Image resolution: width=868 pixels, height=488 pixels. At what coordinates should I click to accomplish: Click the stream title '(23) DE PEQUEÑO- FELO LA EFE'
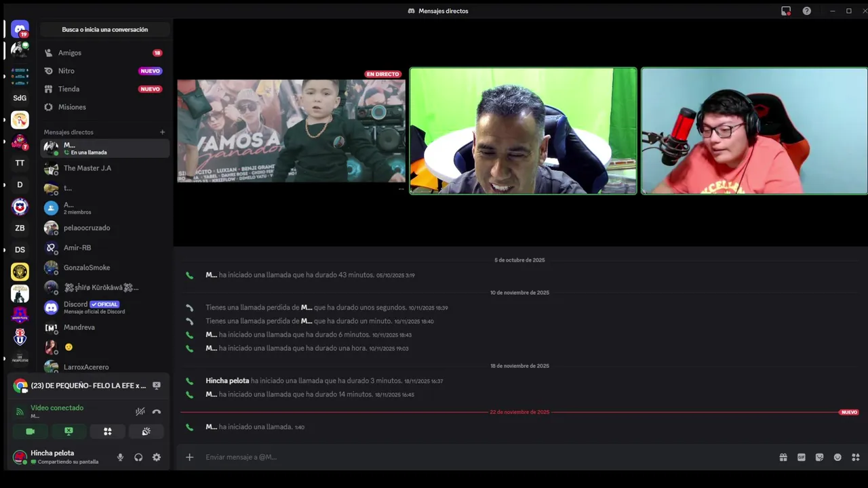(x=88, y=386)
